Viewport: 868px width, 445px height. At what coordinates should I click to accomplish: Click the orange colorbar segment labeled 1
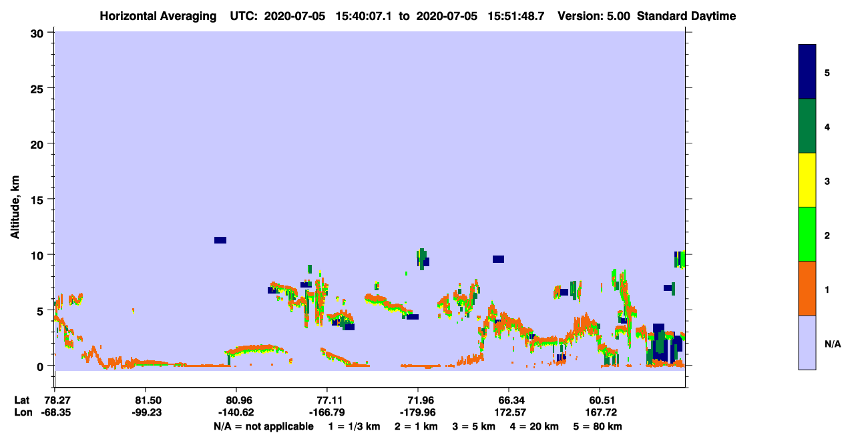coord(807,288)
